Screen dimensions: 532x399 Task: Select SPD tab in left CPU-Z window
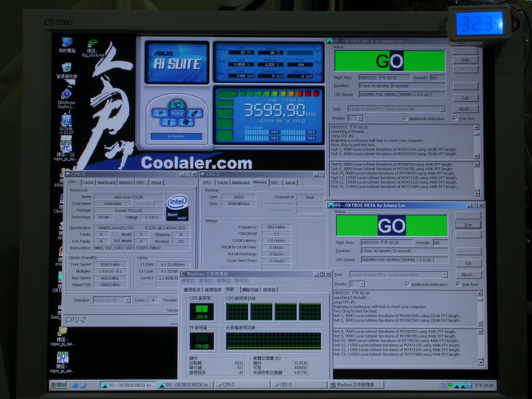pyautogui.click(x=140, y=182)
